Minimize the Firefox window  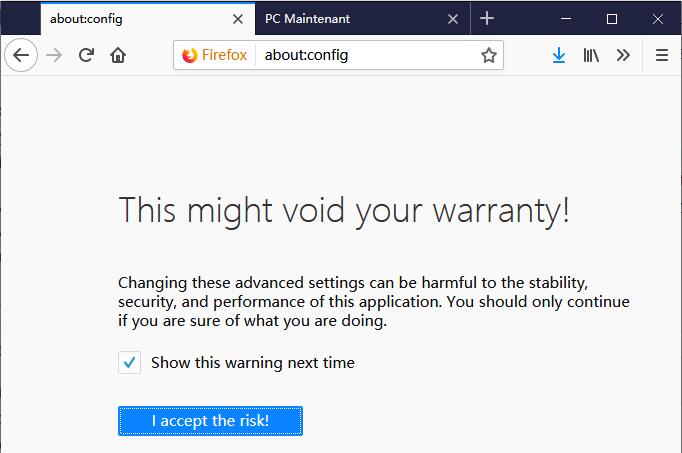tap(566, 19)
